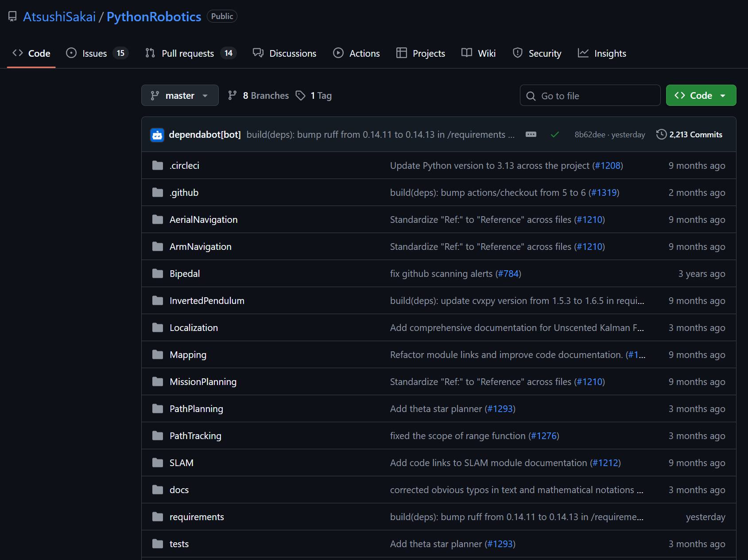
Task: Switch to the Pull requests tab
Action: [x=191, y=53]
